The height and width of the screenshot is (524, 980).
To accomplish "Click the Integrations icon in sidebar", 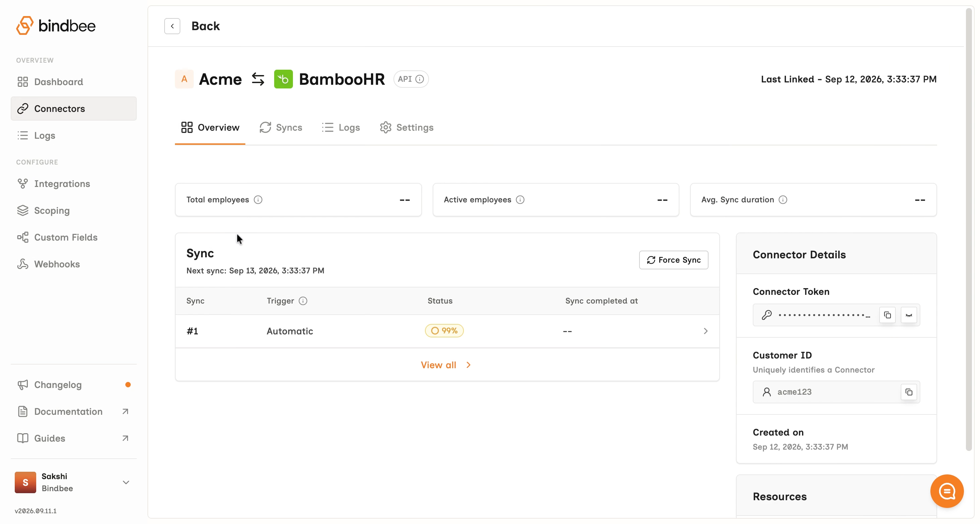I will click(23, 184).
